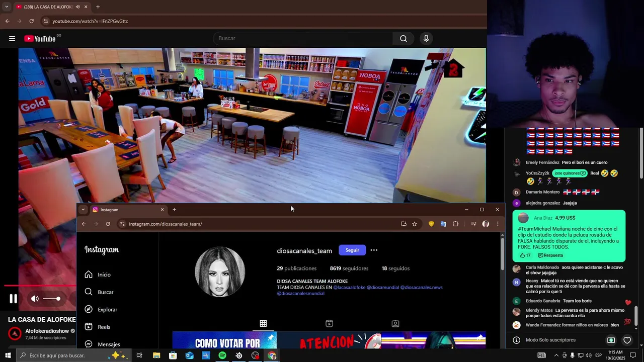The height and width of the screenshot is (362, 644).
Task: Open Spotify from the taskbar
Action: [222, 355]
